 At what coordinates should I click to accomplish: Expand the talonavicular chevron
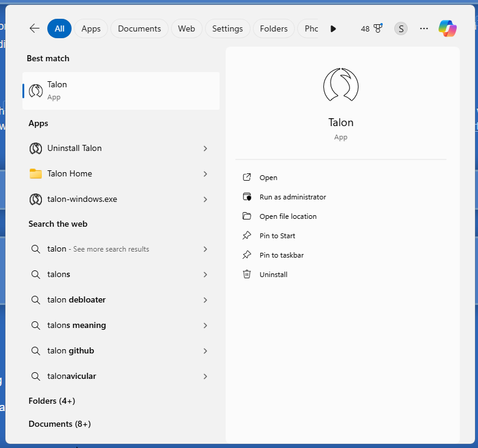tap(205, 376)
